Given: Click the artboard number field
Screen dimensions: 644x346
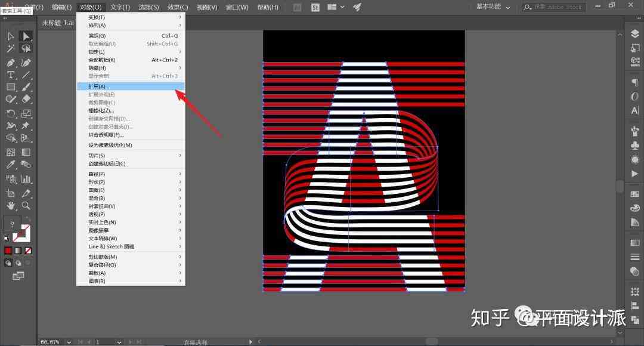Looking at the screenshot, I should [x=105, y=342].
